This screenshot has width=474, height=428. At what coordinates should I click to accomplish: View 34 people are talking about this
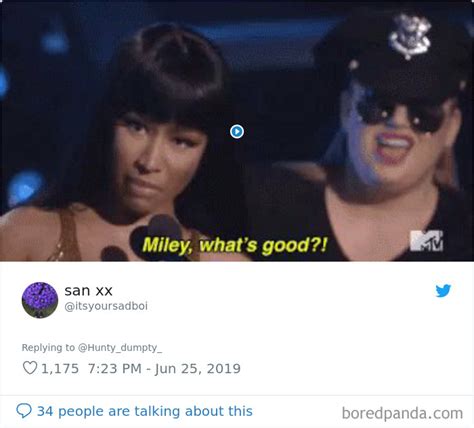[145, 411]
